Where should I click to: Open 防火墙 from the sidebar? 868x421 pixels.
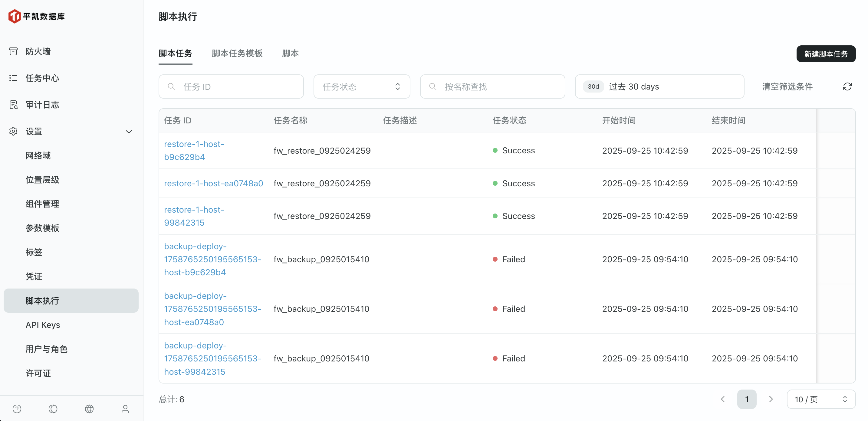[x=38, y=51]
